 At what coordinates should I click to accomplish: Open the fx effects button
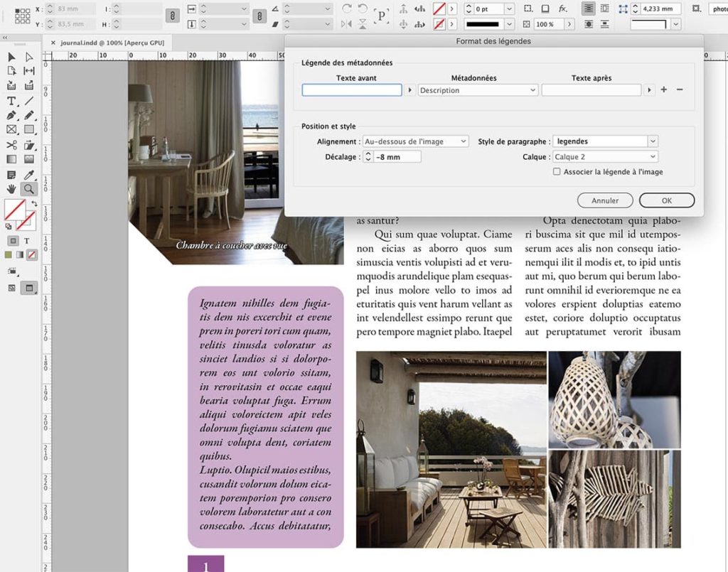pyautogui.click(x=563, y=9)
